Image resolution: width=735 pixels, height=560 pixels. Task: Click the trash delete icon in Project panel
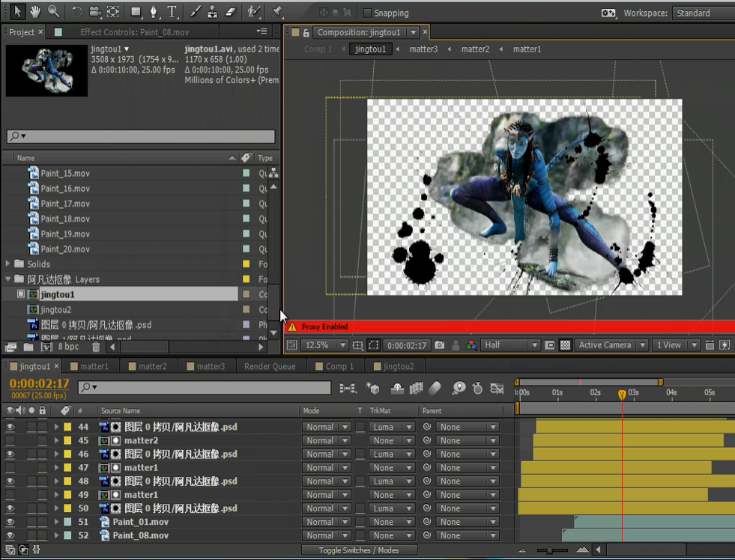96,347
